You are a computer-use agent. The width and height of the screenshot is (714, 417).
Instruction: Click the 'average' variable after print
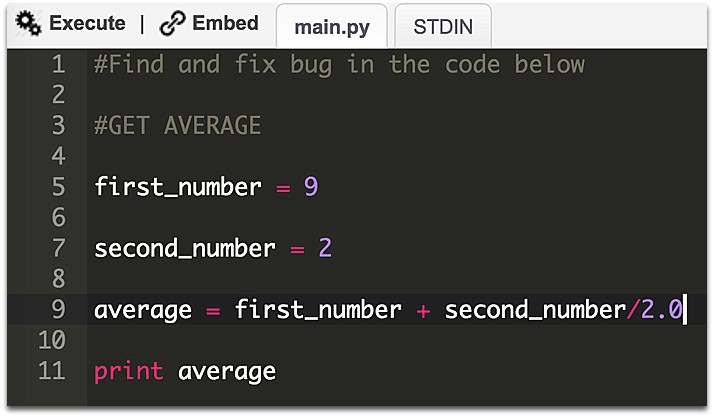point(227,372)
